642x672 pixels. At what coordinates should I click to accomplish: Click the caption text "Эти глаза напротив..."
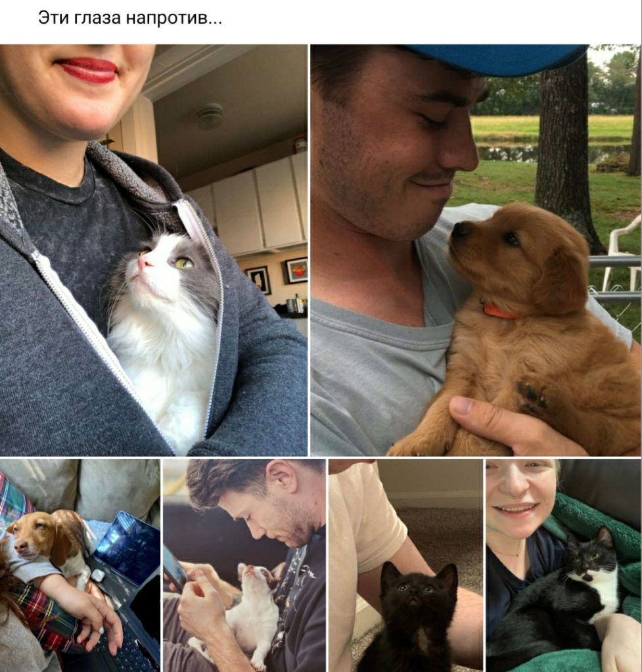pyautogui.click(x=130, y=18)
